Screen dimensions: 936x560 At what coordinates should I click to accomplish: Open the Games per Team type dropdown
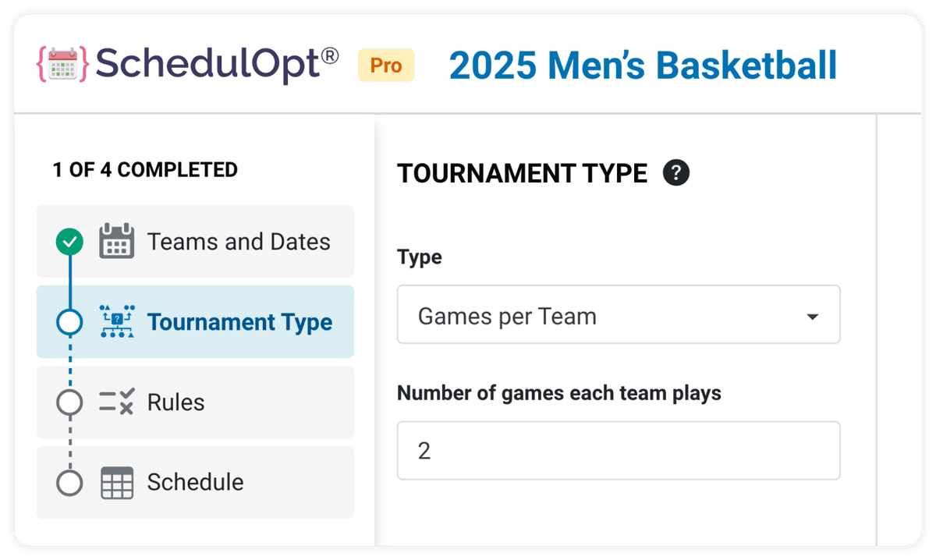(x=619, y=314)
